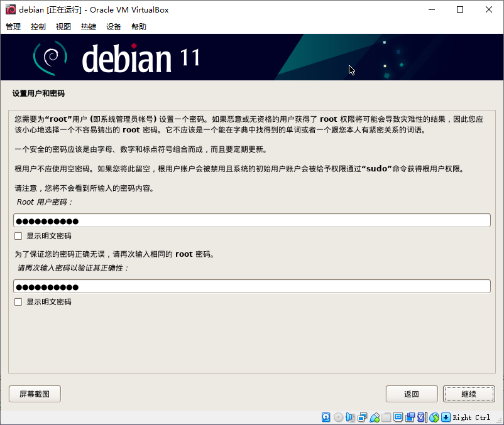The width and height of the screenshot is (504, 425).
Task: Minimize the VirtualBox window
Action: click(432, 9)
